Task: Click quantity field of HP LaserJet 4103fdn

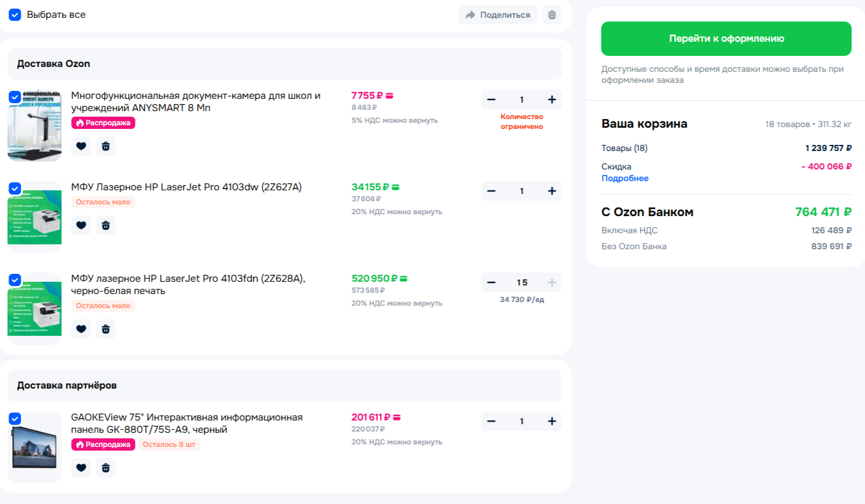Action: click(x=522, y=282)
